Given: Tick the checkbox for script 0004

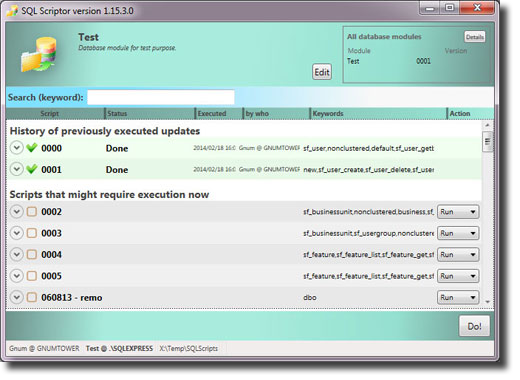Looking at the screenshot, I should [32, 255].
